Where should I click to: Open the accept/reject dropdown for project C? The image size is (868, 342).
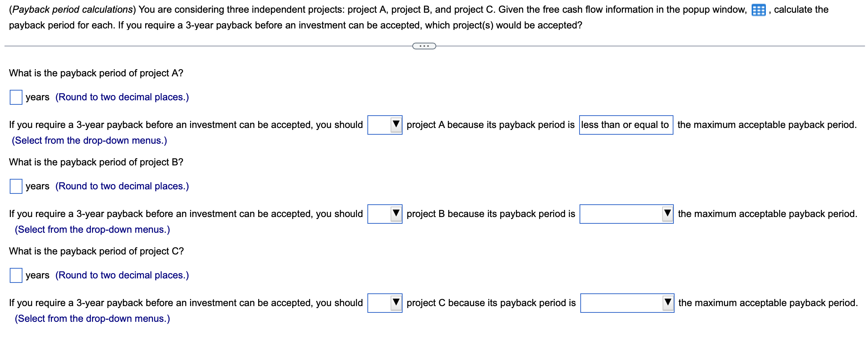(385, 303)
